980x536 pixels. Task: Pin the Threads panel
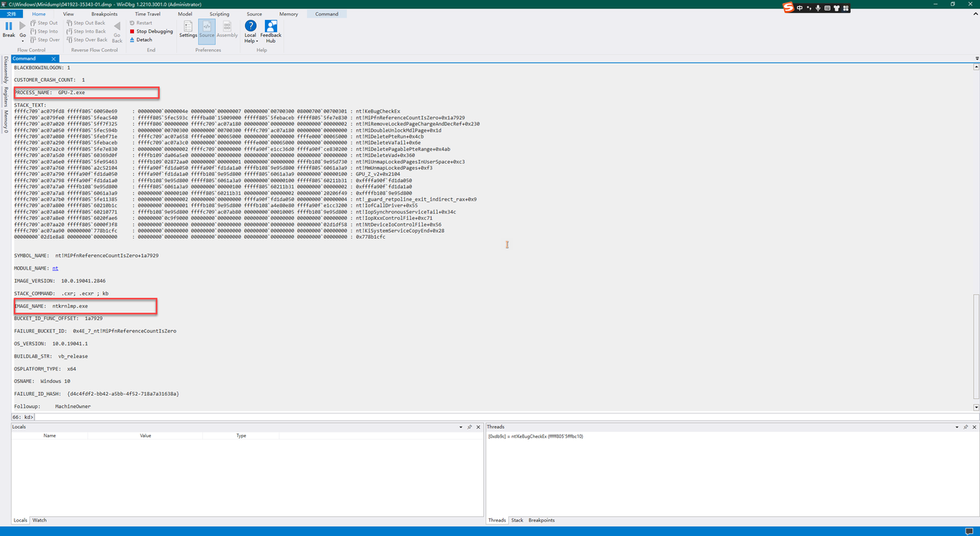click(x=966, y=427)
